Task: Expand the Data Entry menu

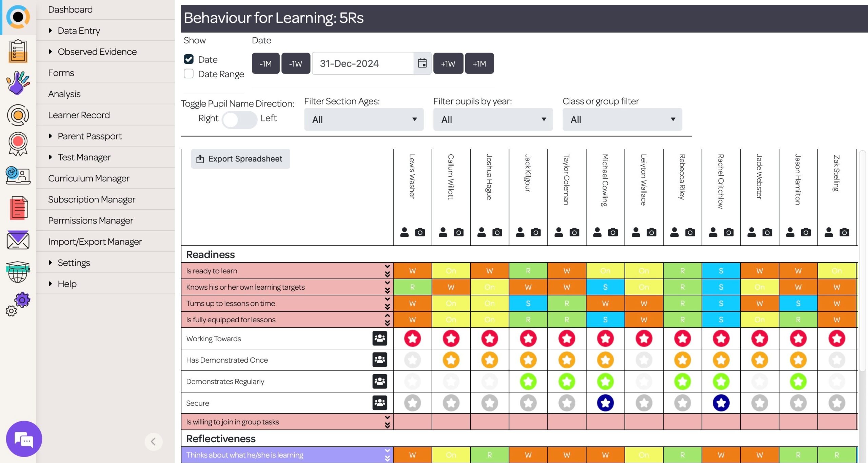Action: [x=79, y=31]
